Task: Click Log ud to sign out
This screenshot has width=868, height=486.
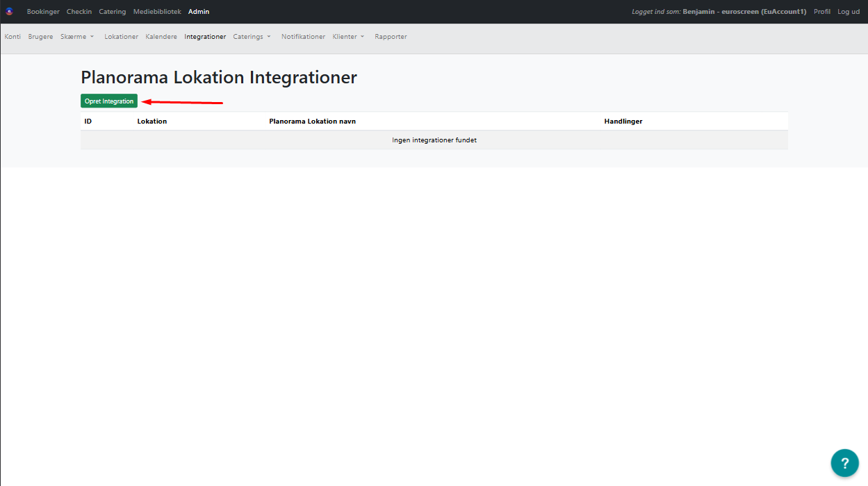Action: (849, 12)
